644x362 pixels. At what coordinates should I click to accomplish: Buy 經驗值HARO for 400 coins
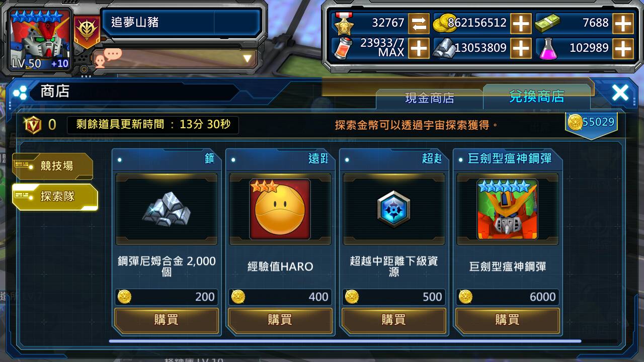(x=280, y=320)
